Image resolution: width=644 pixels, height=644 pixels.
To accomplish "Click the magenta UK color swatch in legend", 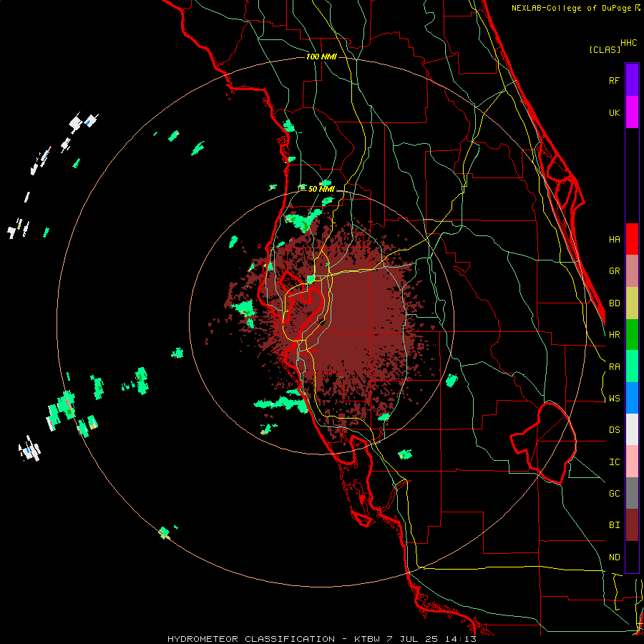I will click(x=632, y=112).
